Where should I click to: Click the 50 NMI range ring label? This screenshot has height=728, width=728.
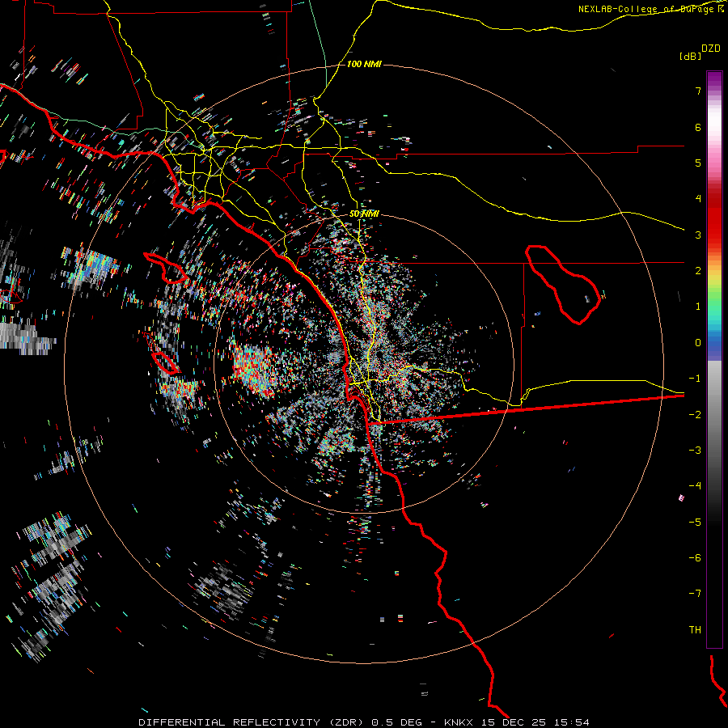pos(364,214)
